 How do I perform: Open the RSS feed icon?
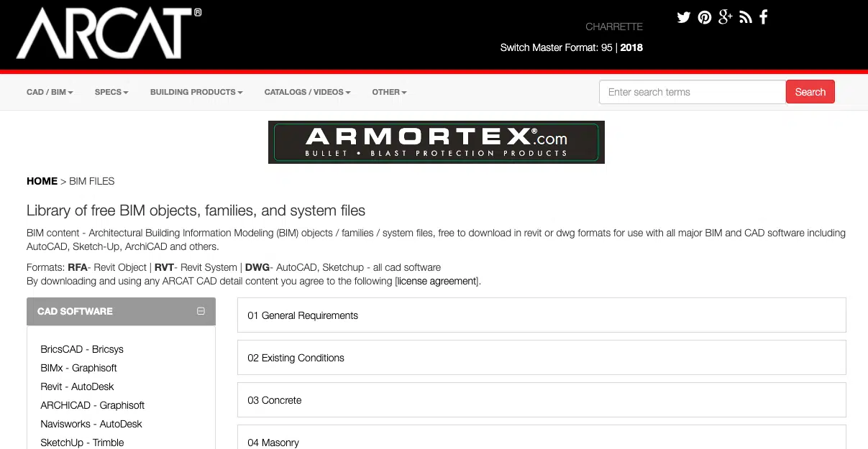tap(745, 17)
